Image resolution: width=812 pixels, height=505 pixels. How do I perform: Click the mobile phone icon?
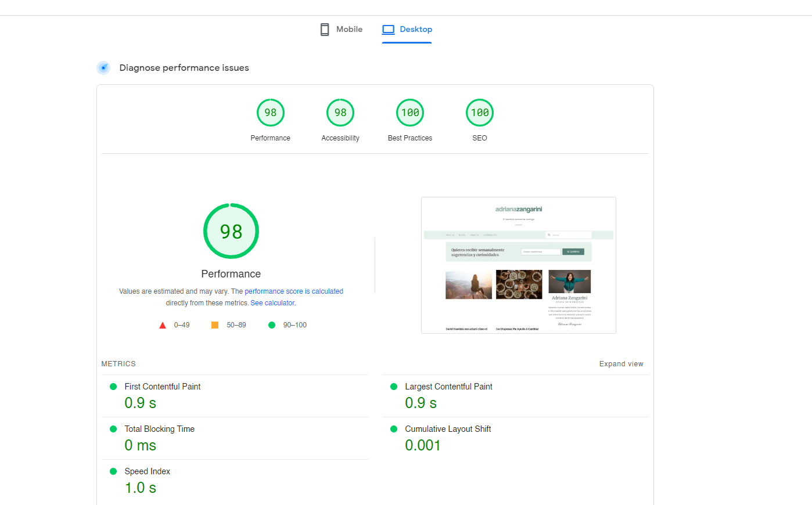325,30
